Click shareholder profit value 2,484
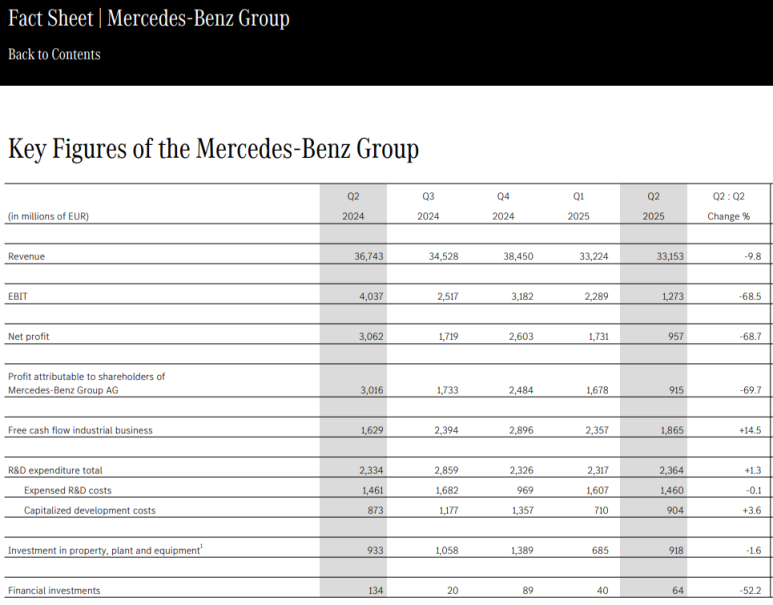 [521, 390]
